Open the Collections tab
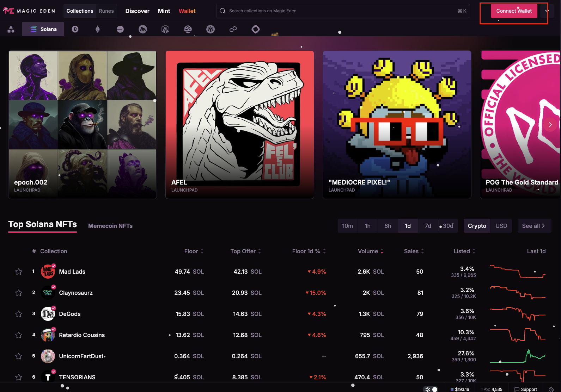561x392 pixels. [x=80, y=11]
